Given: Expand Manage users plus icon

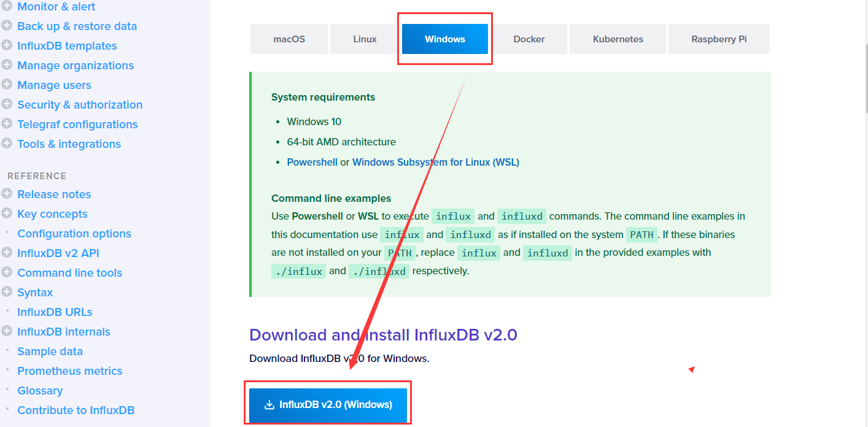Looking at the screenshot, I should (7, 85).
